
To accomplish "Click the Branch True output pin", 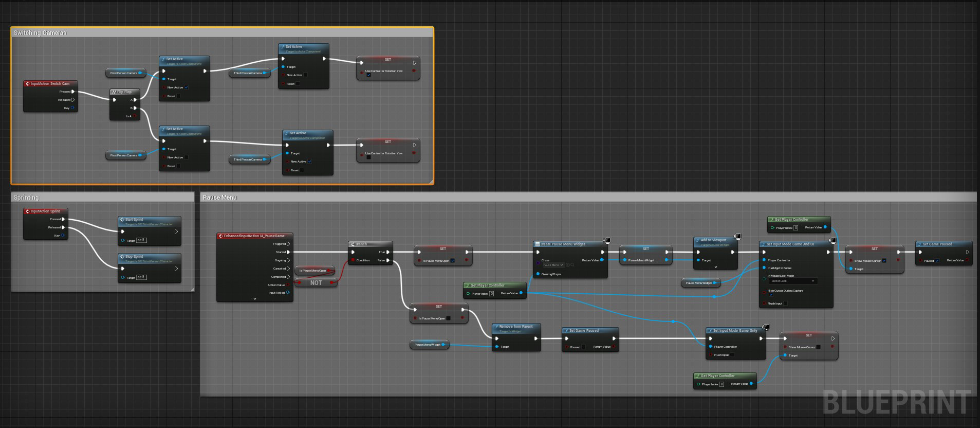I will click(x=388, y=252).
